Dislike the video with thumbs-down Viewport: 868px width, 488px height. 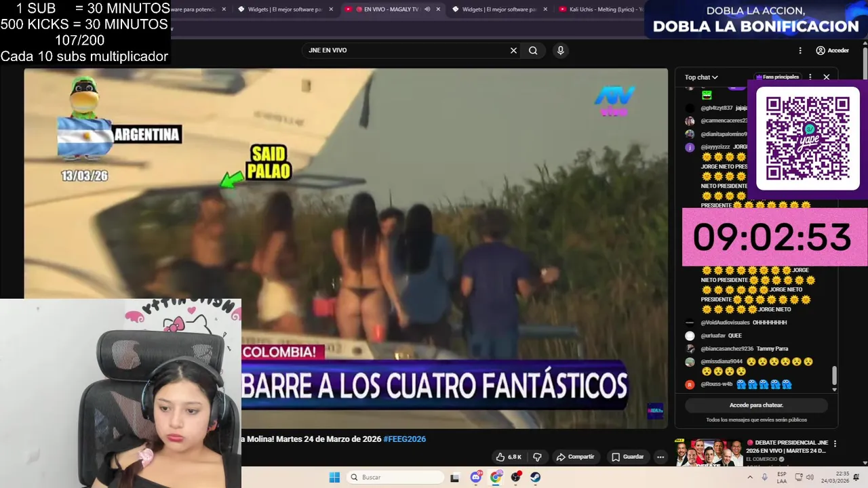click(x=537, y=457)
